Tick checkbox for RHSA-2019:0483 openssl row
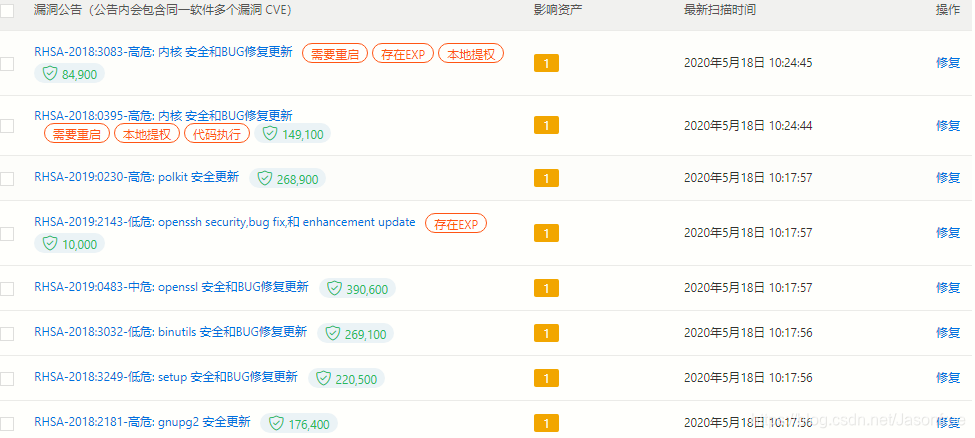This screenshot has width=975, height=438. click(7, 289)
